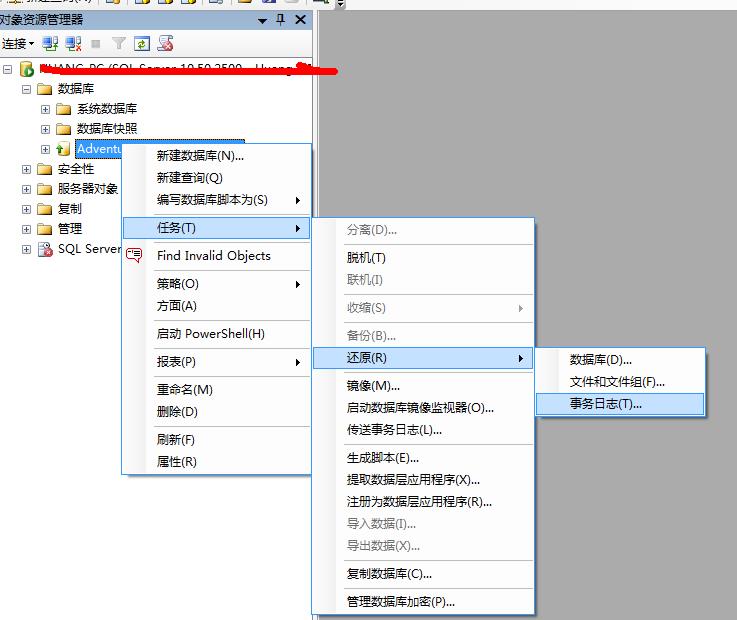737x620 pixels.
Task: Click the 服务器对象 folder icon
Action: (45, 189)
